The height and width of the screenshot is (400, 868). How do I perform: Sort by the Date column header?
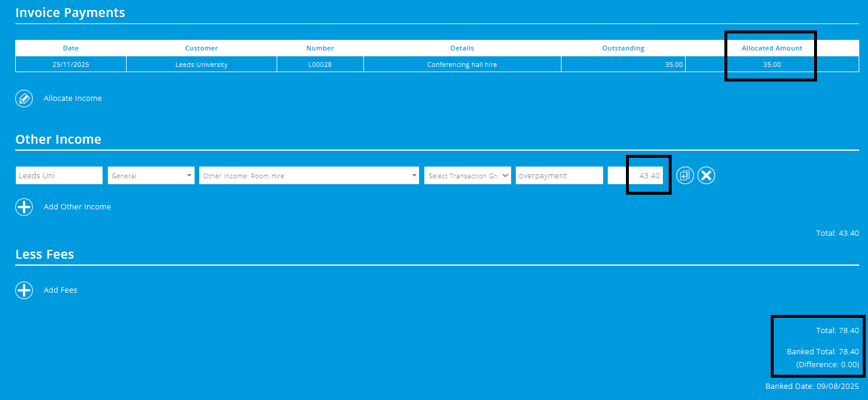point(70,48)
